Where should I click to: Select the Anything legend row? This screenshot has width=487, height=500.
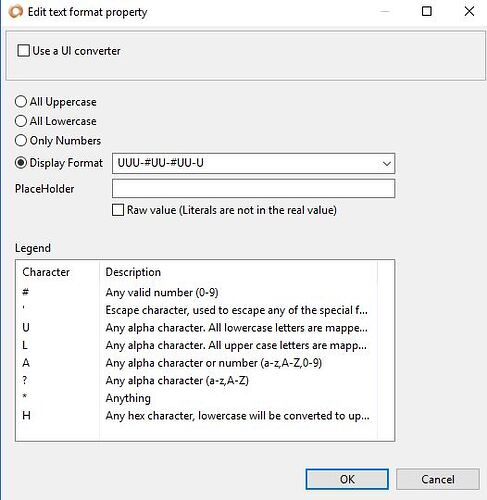[196, 398]
